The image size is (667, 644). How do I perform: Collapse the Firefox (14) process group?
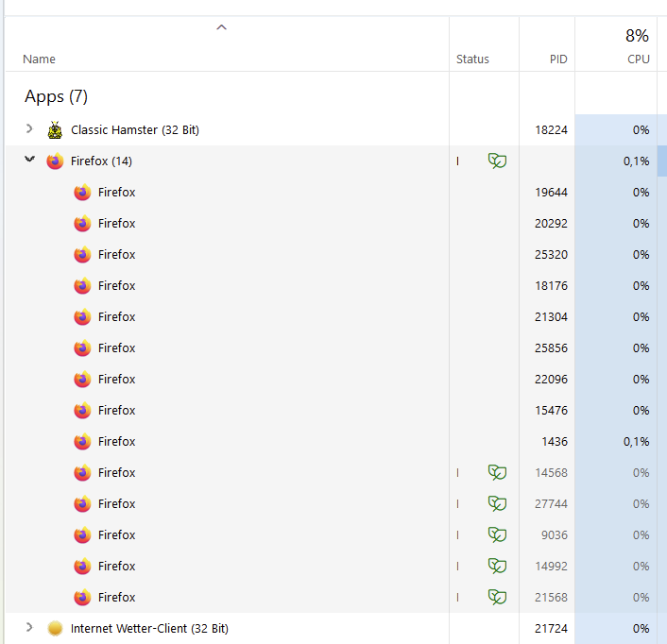(29, 161)
